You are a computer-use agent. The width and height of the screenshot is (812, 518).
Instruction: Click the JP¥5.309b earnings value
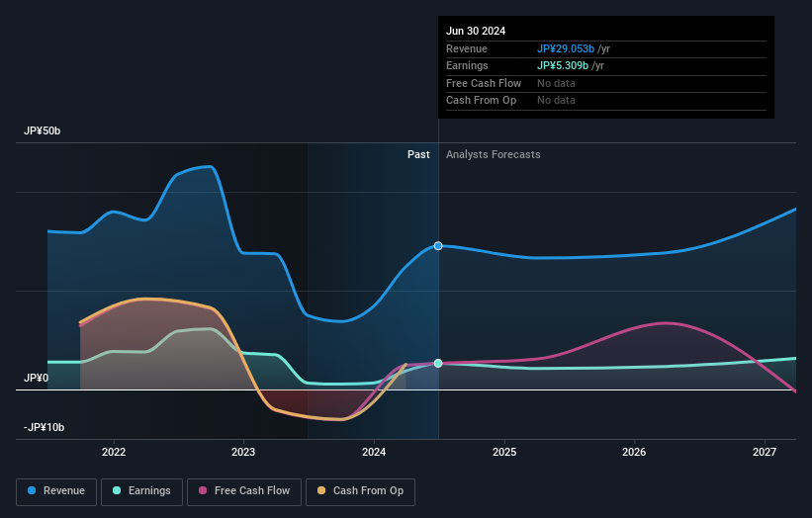point(563,65)
